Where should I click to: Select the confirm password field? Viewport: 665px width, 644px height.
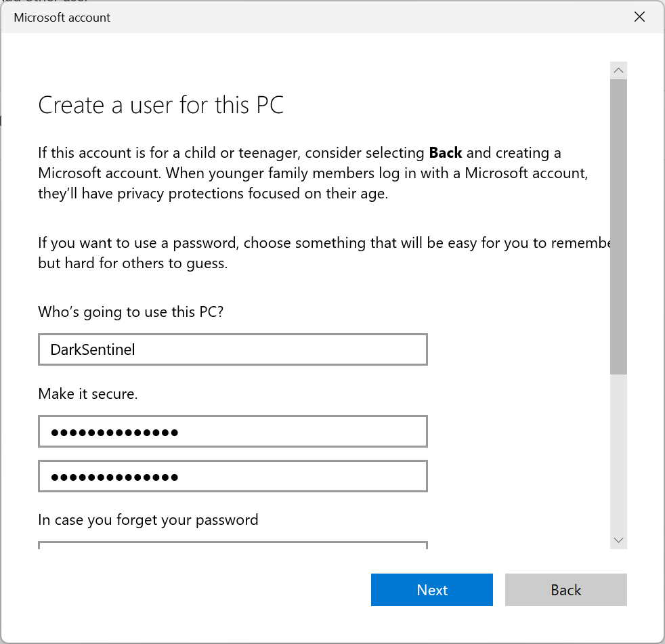pyautogui.click(x=233, y=476)
